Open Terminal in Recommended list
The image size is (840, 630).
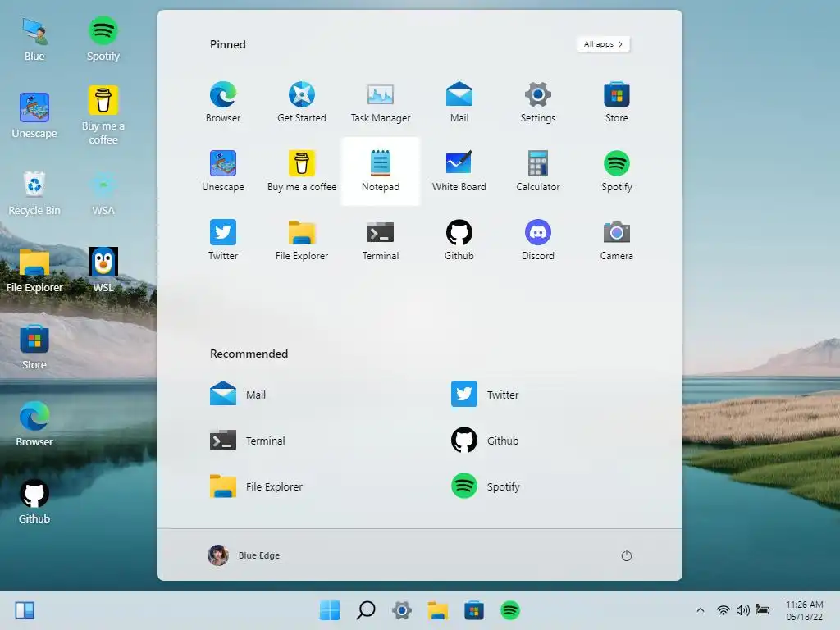248,441
